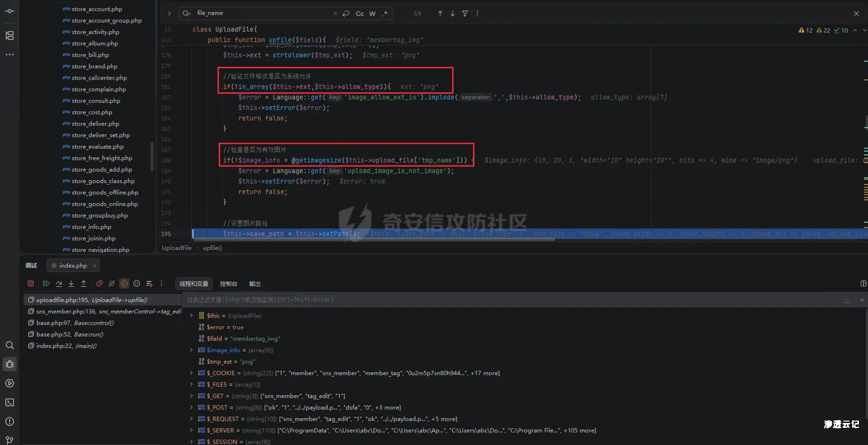Switch to the 输出 tab
This screenshot has height=445, width=868.
(254, 284)
